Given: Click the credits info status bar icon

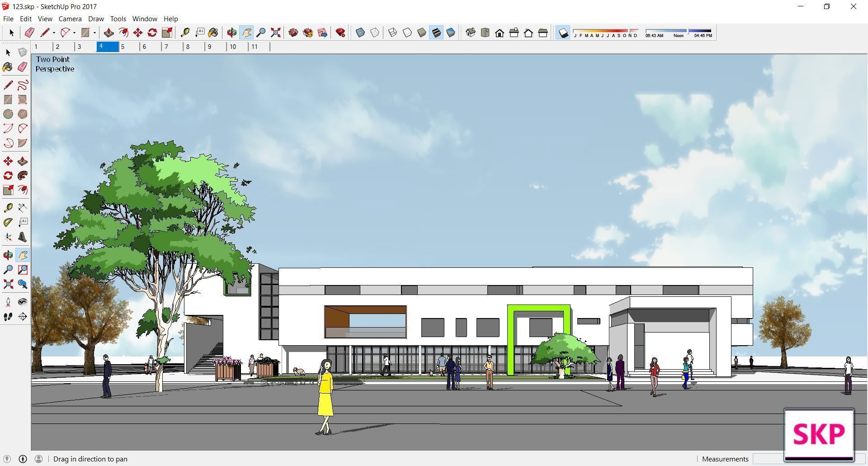Looking at the screenshot, I should (23, 459).
